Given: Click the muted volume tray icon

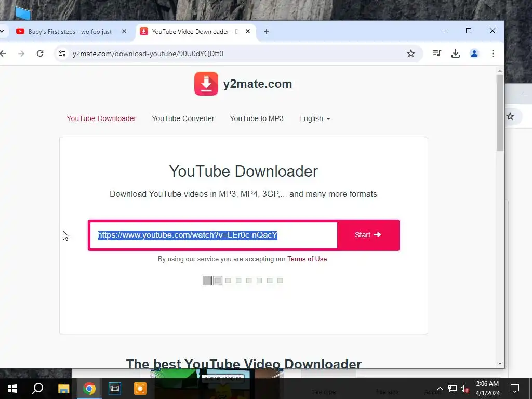Looking at the screenshot, I should (465, 389).
